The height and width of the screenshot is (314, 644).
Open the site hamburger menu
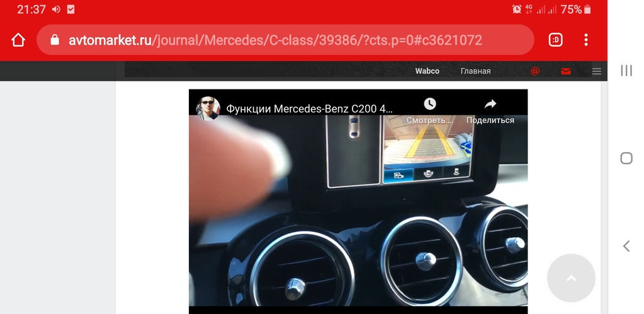pyautogui.click(x=597, y=72)
